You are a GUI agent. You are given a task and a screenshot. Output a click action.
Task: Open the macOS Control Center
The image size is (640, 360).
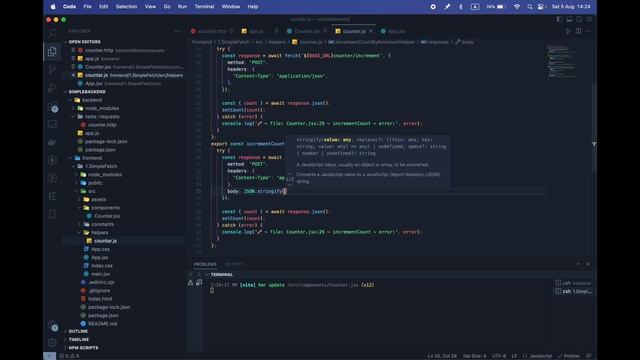[x=542, y=7]
